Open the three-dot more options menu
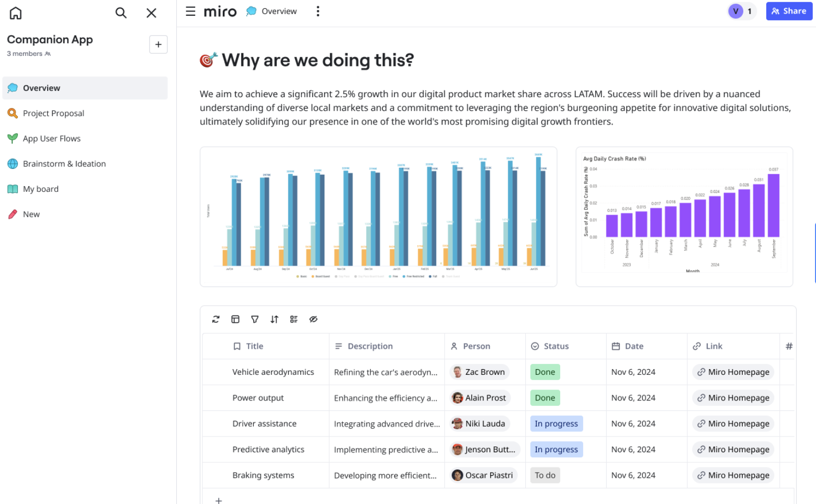The image size is (816, 504). [x=318, y=12]
